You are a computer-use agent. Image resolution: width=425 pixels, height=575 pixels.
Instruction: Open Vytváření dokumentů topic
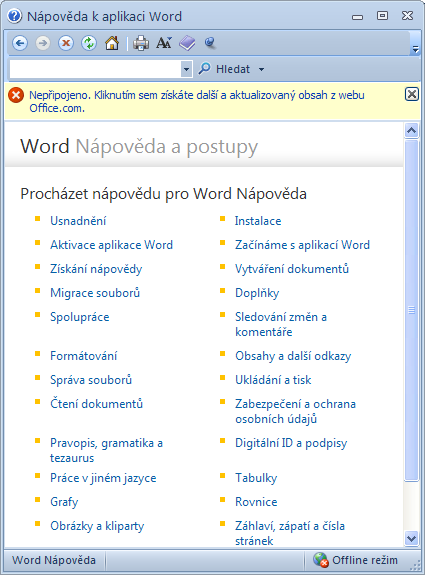pyautogui.click(x=292, y=269)
